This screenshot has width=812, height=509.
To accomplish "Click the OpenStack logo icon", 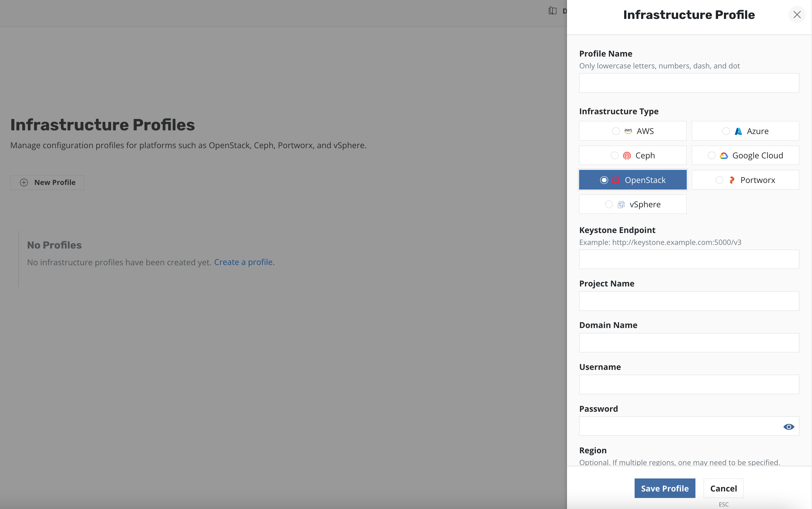I will tap(616, 180).
